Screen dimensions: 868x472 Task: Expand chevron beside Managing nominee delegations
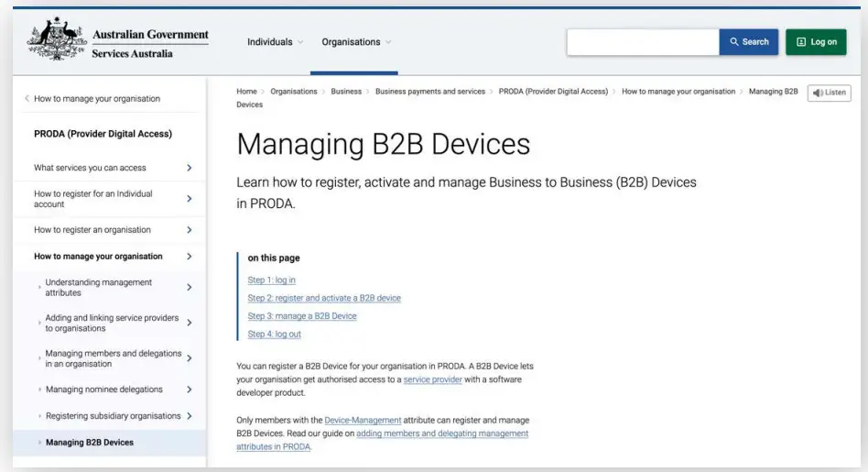point(190,389)
